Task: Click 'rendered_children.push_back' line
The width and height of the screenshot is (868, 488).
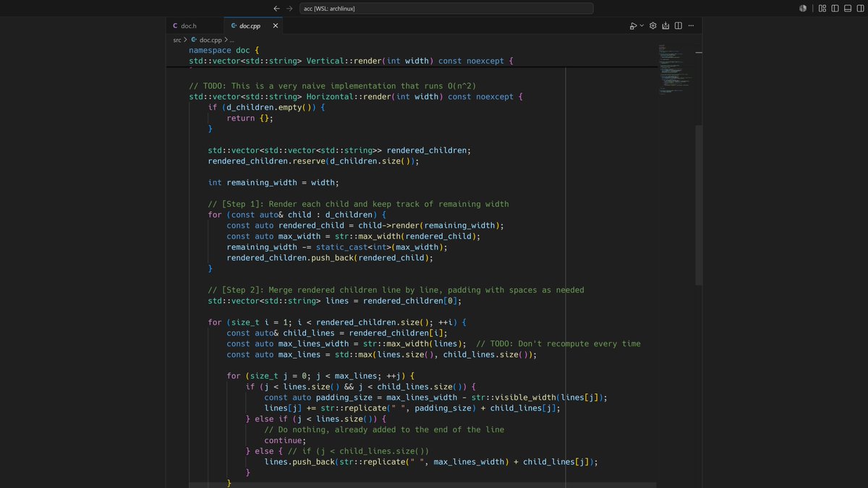Action: click(x=330, y=258)
